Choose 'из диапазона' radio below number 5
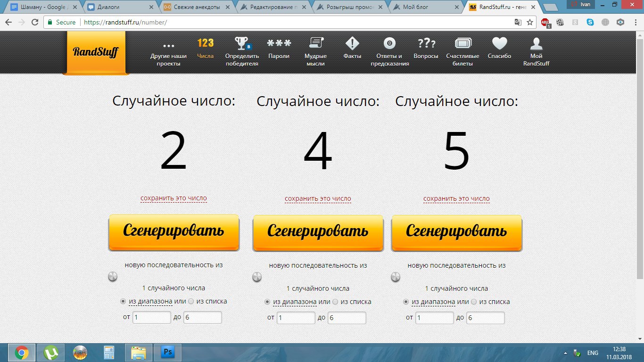 406,302
